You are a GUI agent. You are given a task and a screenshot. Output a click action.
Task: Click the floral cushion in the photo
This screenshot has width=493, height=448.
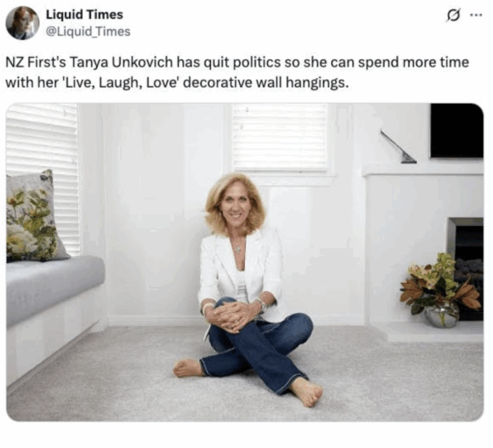point(35,216)
